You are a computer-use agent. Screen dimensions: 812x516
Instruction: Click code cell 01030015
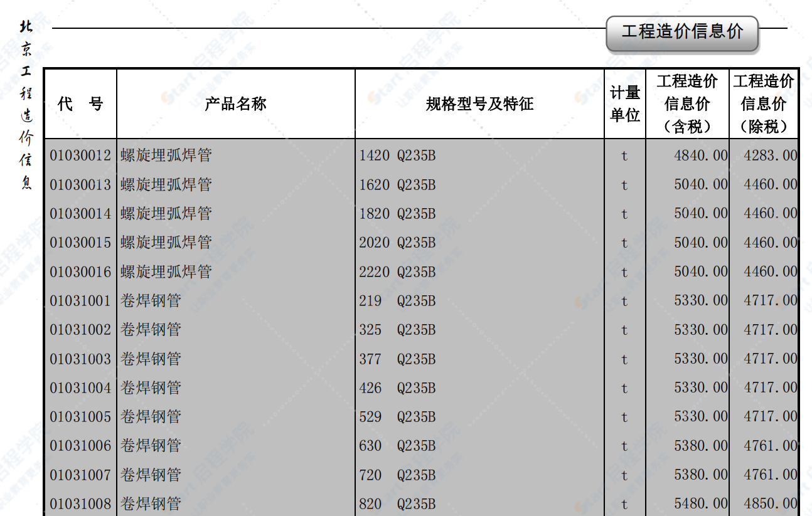(x=80, y=243)
